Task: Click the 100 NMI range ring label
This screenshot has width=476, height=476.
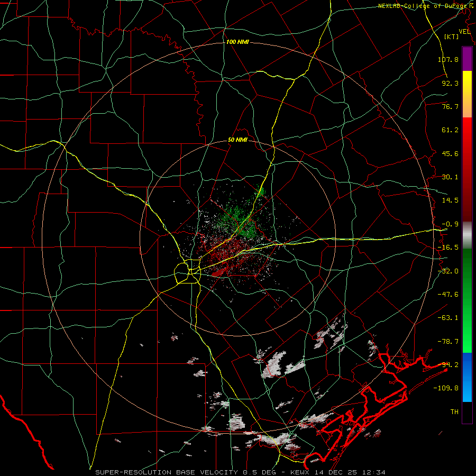Action: point(237,42)
